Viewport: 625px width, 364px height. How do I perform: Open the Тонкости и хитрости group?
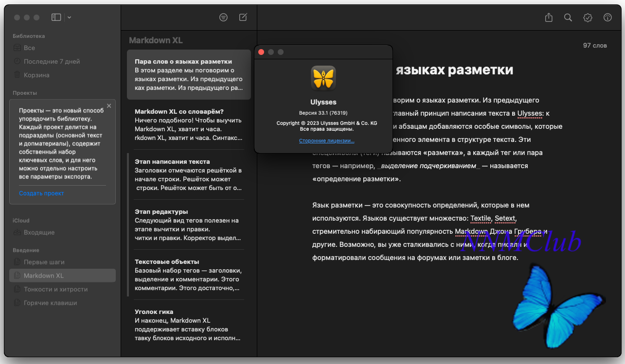[x=62, y=289]
